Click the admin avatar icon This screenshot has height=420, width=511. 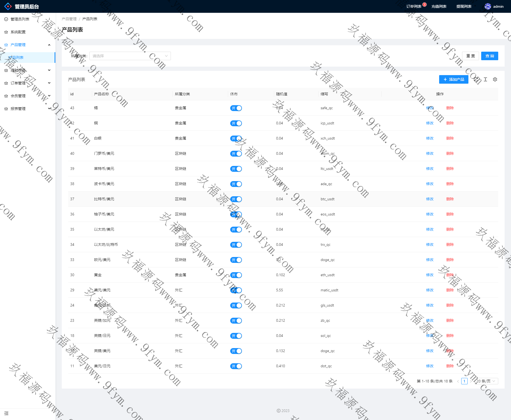tap(488, 6)
